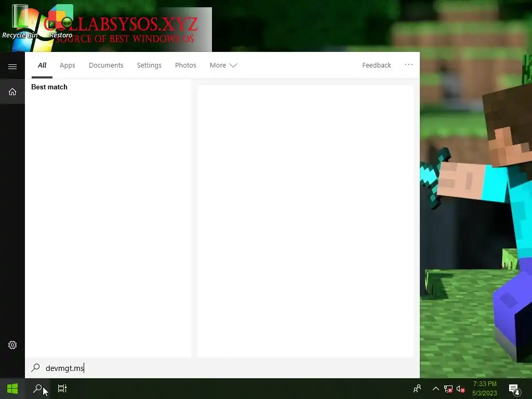Image resolution: width=532 pixels, height=399 pixels.
Task: Select the Recycle Bin desktop icon
Action: coord(20,22)
